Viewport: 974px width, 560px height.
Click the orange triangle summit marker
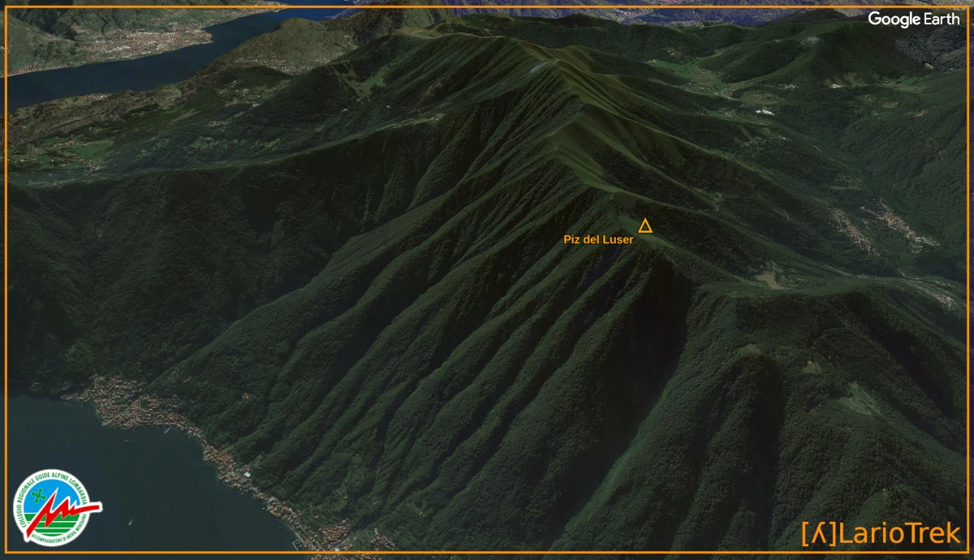tap(645, 226)
